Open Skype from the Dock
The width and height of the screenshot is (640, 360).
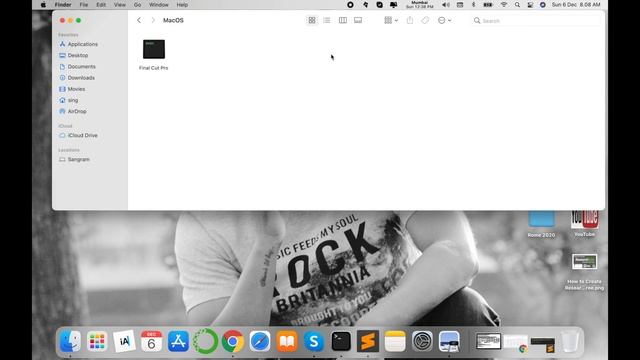[314, 341]
